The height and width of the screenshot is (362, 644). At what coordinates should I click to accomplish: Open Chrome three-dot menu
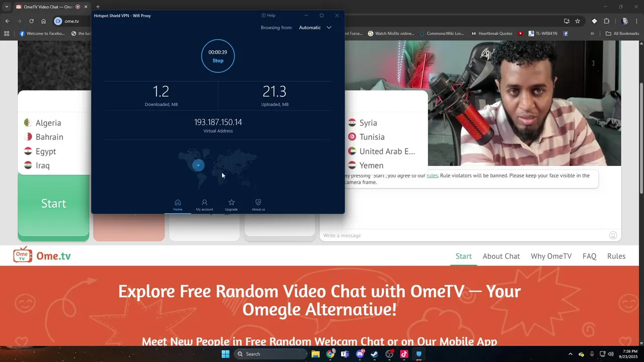[637, 21]
